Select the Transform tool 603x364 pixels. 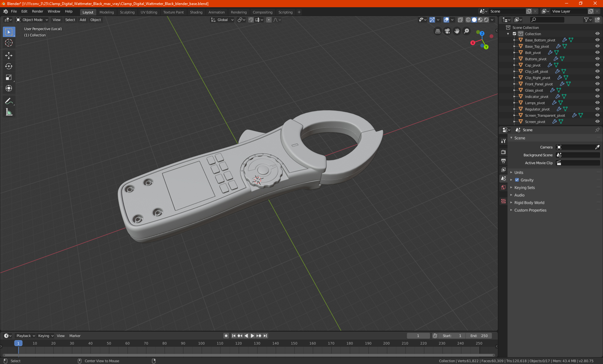click(x=9, y=88)
